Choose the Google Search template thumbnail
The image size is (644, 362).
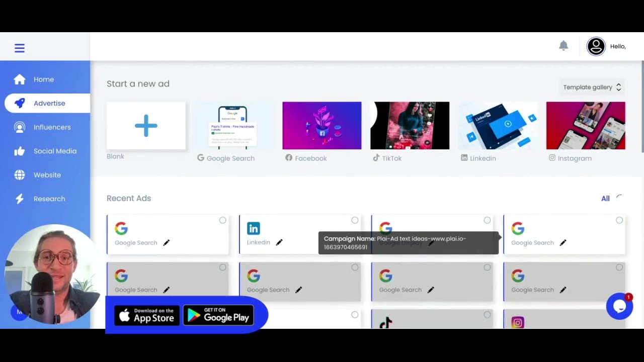point(233,126)
